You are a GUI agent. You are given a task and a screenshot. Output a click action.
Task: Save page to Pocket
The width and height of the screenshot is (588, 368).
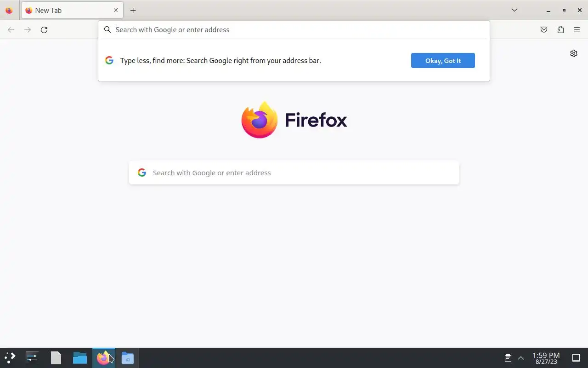tap(544, 29)
